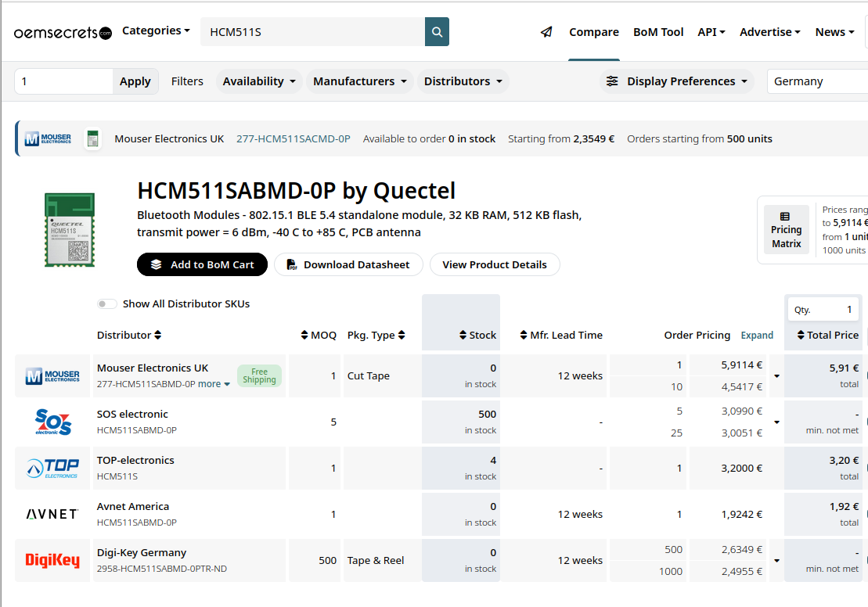Click the Tape & Reel package type
The width and height of the screenshot is (868, 607).
click(376, 560)
